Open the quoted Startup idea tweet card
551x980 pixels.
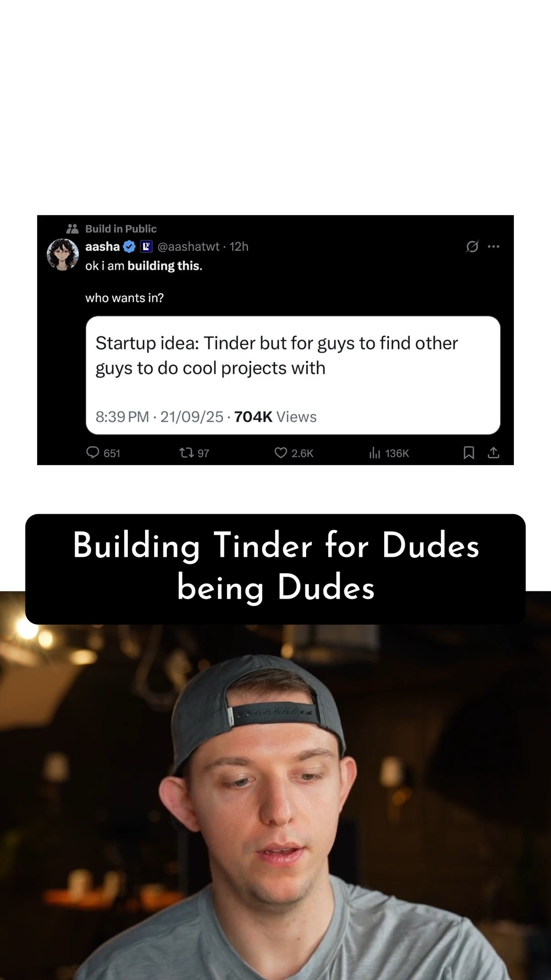click(x=293, y=375)
